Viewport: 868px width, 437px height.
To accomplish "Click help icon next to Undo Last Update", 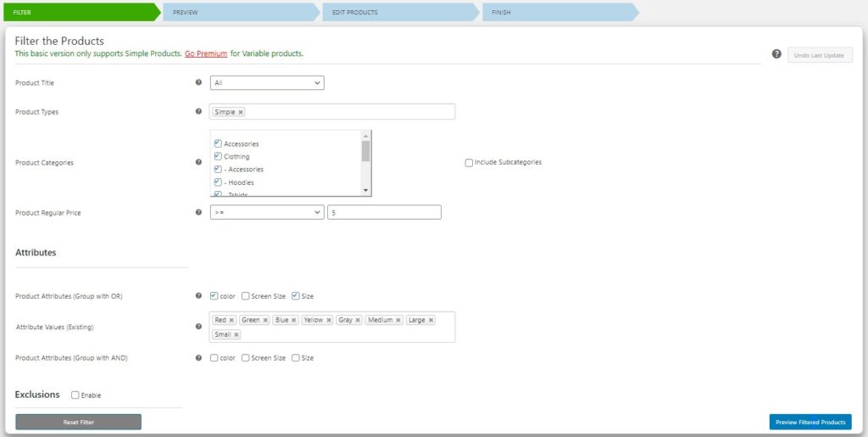I will pos(776,53).
